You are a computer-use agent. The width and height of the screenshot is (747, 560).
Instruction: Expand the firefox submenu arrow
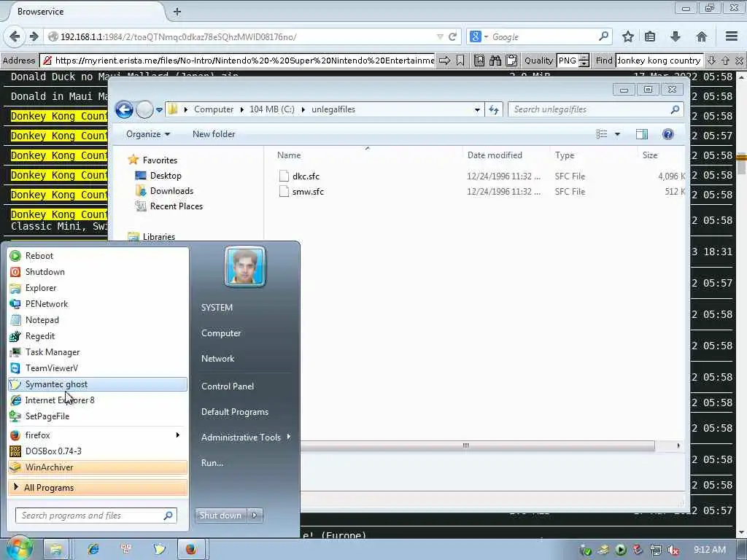click(x=178, y=435)
